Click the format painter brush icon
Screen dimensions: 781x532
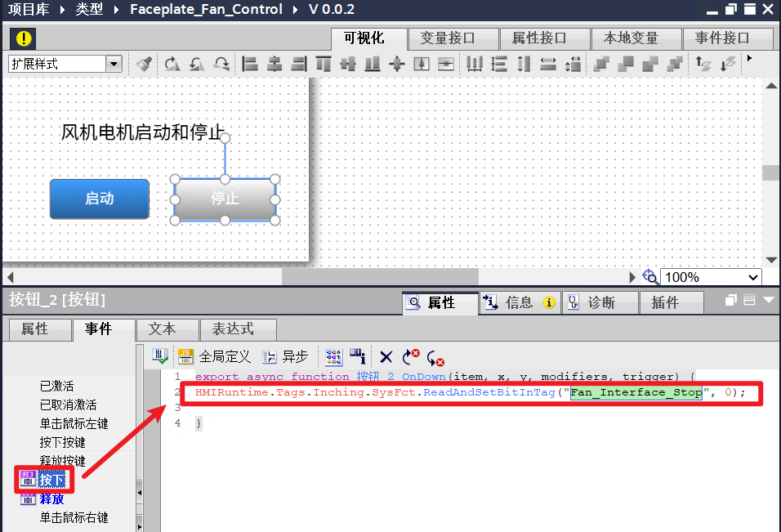(x=145, y=64)
